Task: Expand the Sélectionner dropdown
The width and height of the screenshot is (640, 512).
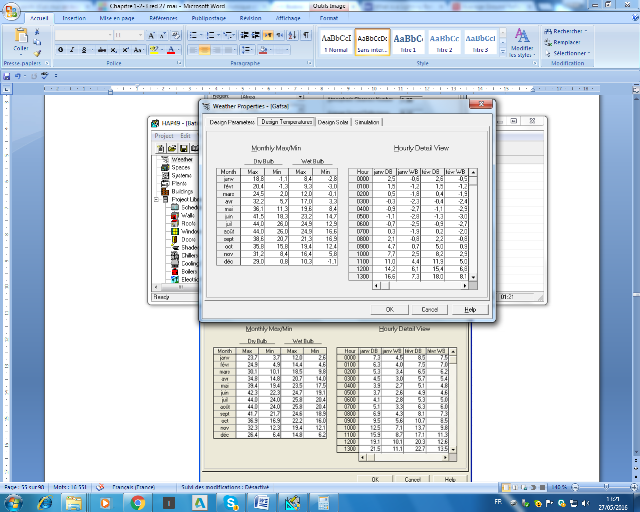Action: 569,53
